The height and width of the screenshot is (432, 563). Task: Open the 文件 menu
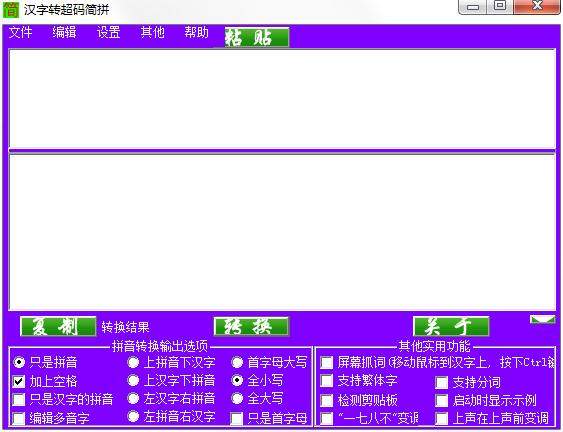click(x=20, y=32)
